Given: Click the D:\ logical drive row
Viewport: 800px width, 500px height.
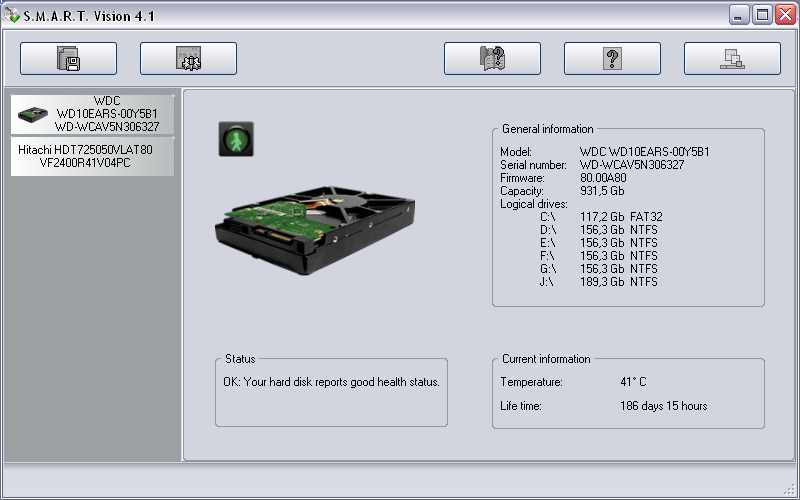Looking at the screenshot, I should coord(598,230).
